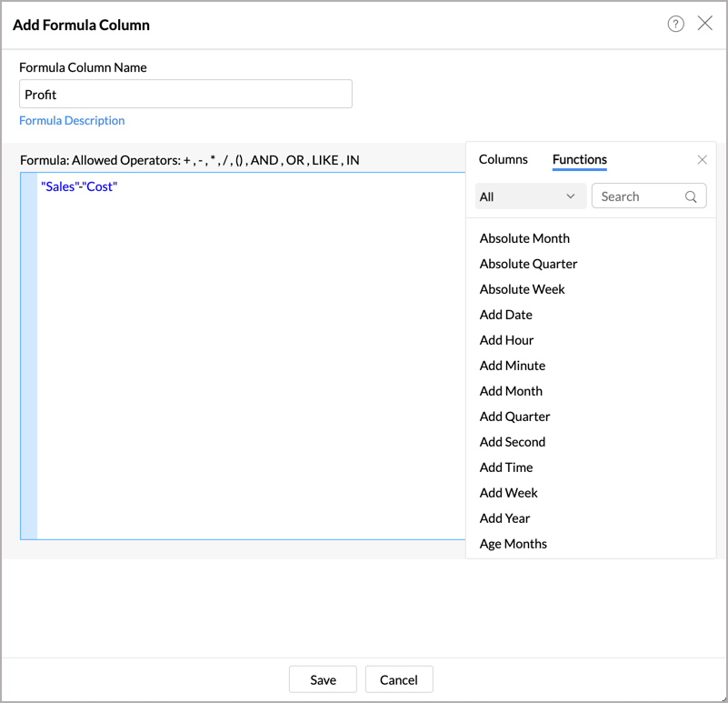Select the Functions tab
728x703 pixels.
coord(579,160)
